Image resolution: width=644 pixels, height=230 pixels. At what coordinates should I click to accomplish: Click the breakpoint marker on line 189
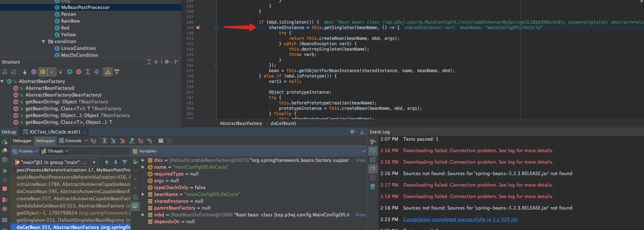[198, 28]
